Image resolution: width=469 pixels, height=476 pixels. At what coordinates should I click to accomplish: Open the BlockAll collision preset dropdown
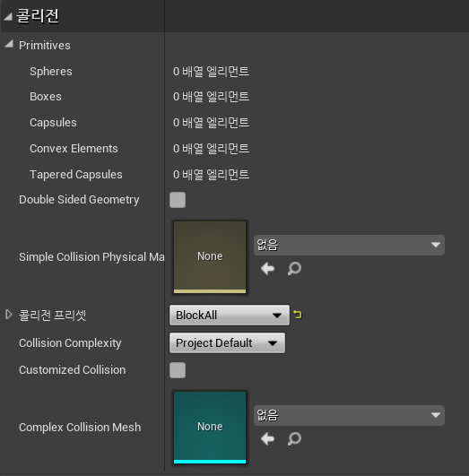pos(230,316)
